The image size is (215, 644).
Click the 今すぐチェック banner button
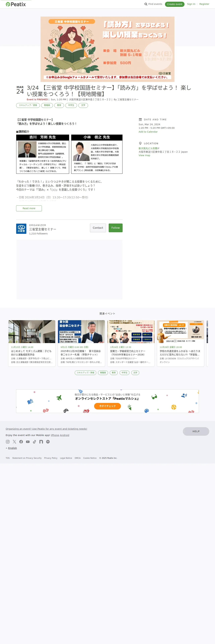click(x=107, y=406)
